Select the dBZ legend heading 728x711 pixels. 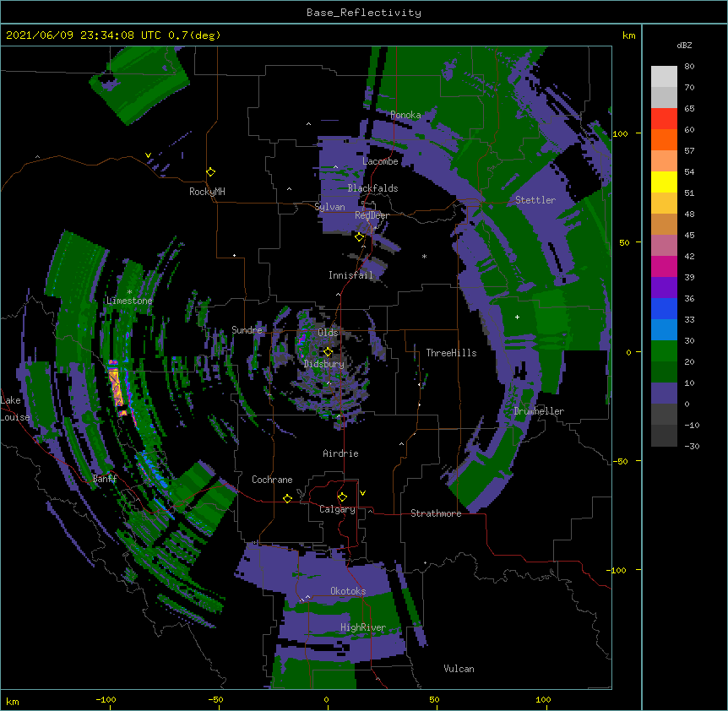[684, 46]
